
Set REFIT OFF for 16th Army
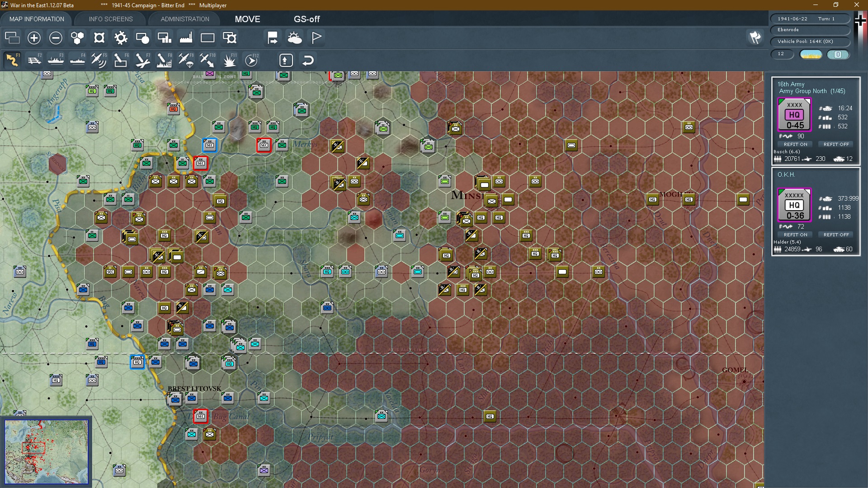(836, 144)
